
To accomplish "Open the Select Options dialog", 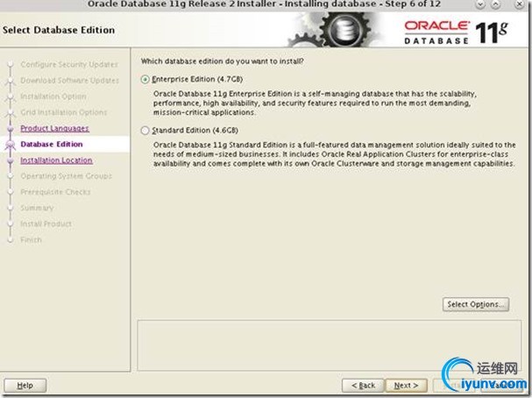I will point(476,304).
